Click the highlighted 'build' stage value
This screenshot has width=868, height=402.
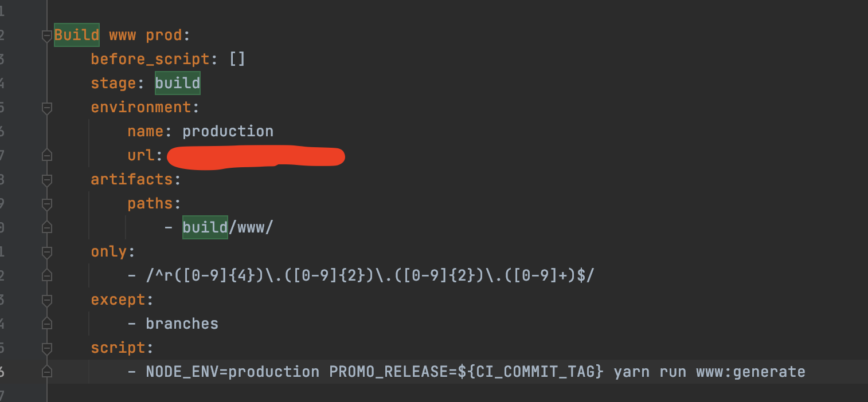[x=178, y=83]
